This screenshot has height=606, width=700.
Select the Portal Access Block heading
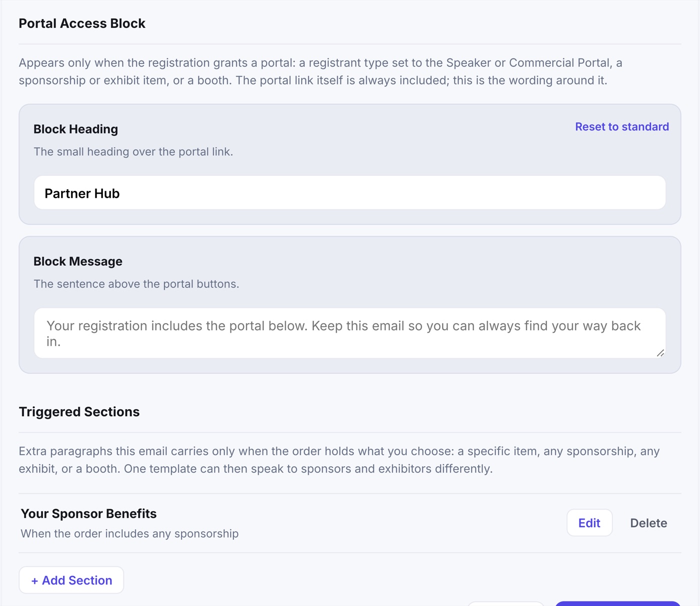tap(82, 23)
